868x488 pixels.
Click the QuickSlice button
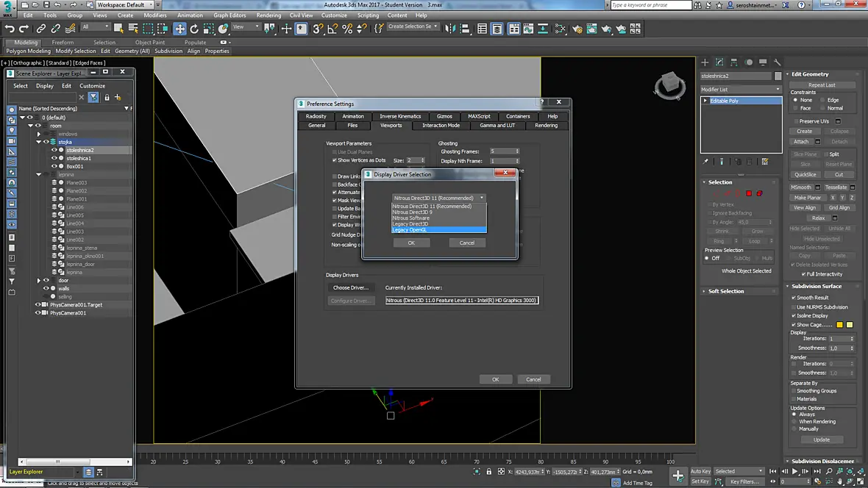[x=805, y=175]
